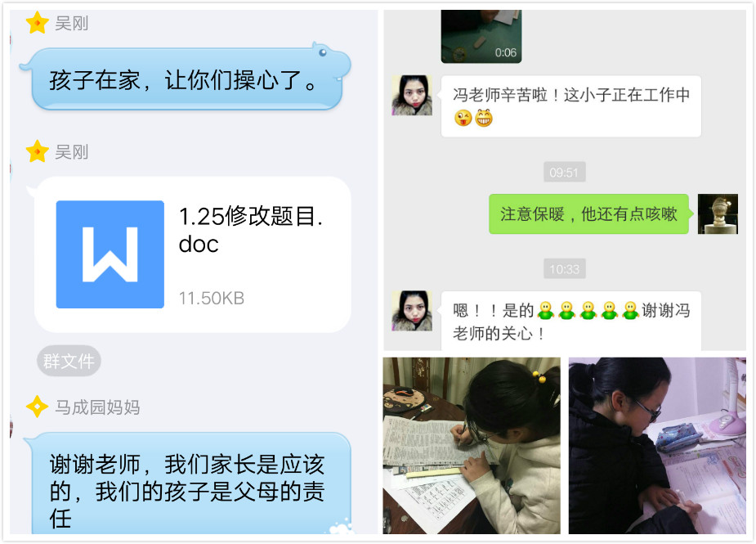Click the 10:33 timestamp label
Screen dimensions: 756x544
[x=564, y=269]
